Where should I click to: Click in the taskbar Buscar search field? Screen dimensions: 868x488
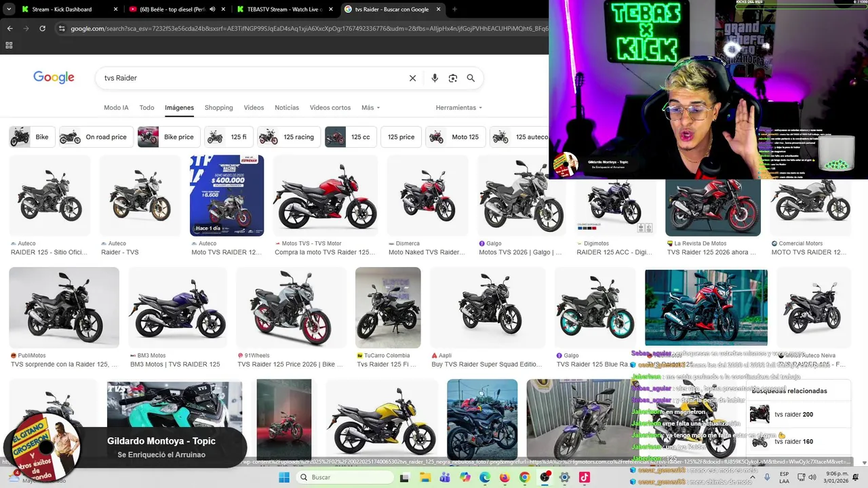coord(346,477)
